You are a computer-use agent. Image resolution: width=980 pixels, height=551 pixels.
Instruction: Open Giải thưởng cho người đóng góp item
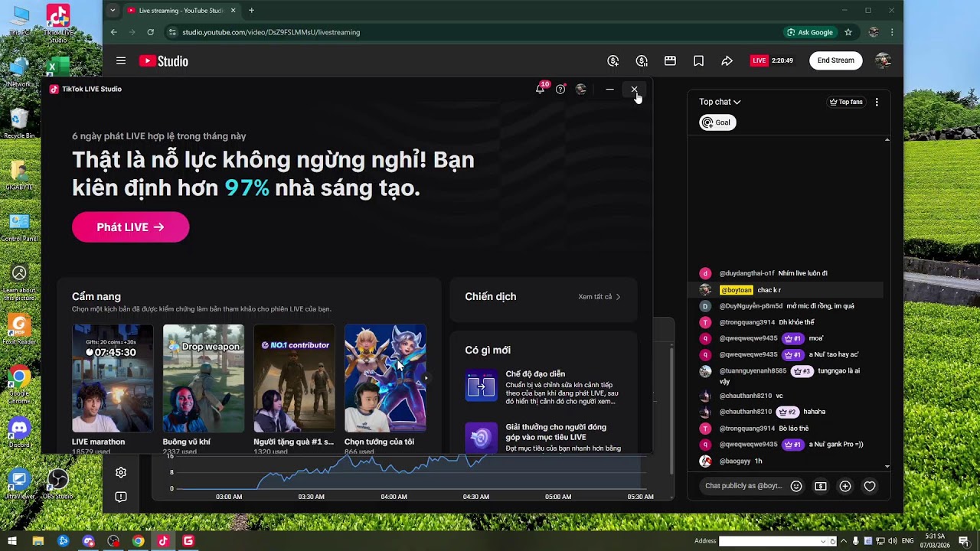[x=544, y=437]
